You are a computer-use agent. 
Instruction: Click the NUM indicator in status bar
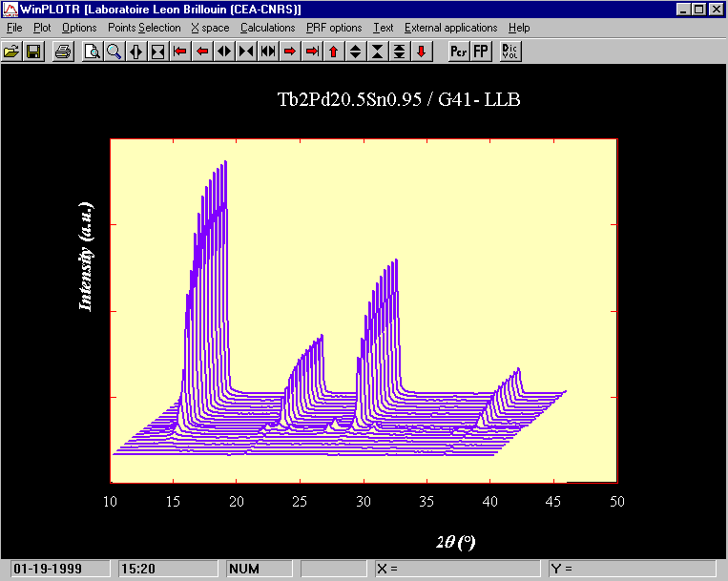pos(260,569)
